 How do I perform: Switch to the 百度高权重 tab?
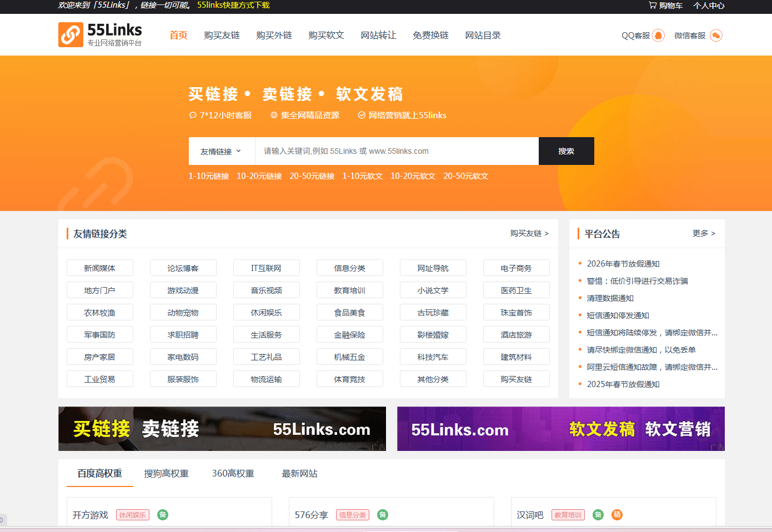pos(100,474)
